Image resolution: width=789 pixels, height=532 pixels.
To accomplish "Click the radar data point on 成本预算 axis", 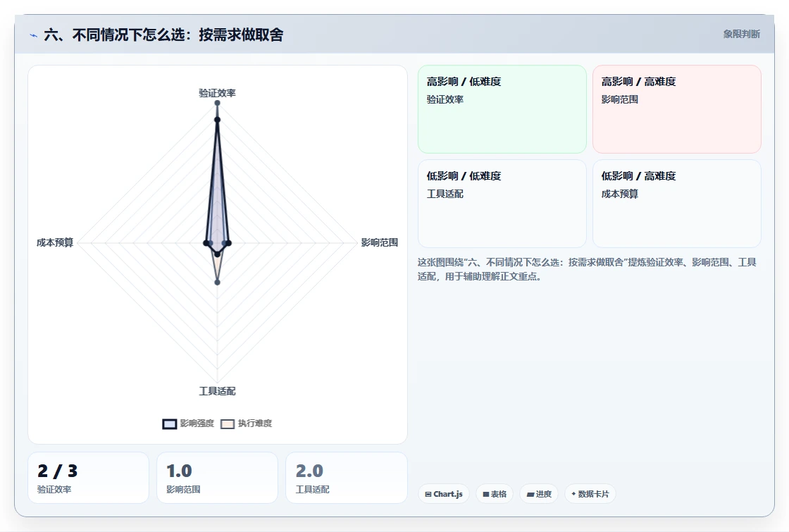I will [206, 243].
